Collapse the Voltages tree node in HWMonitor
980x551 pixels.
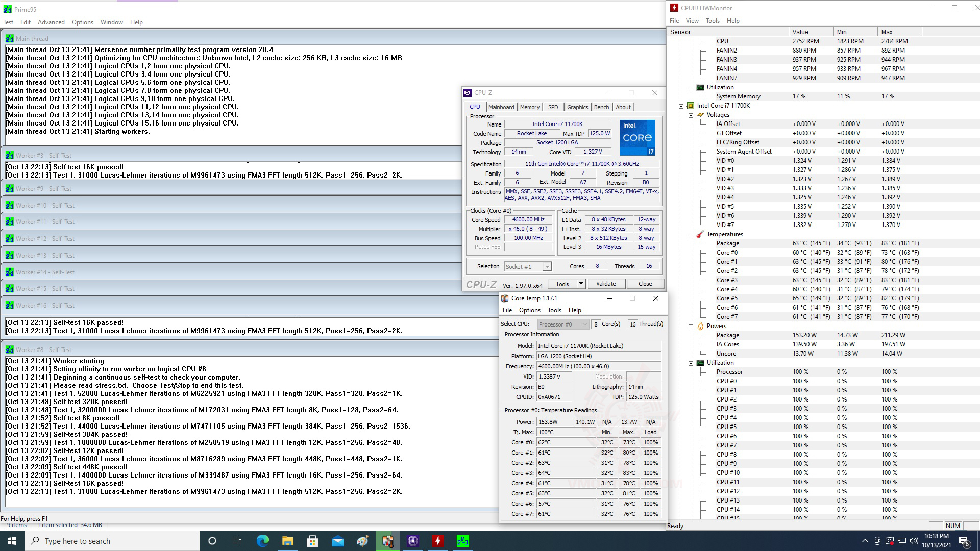coord(691,115)
